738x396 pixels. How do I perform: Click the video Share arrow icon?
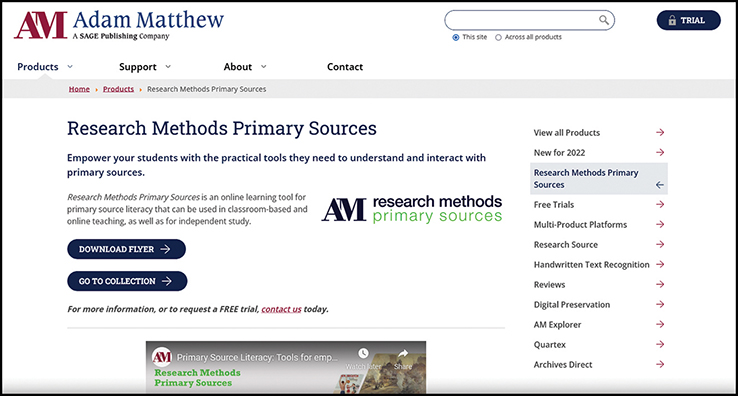[x=403, y=354]
